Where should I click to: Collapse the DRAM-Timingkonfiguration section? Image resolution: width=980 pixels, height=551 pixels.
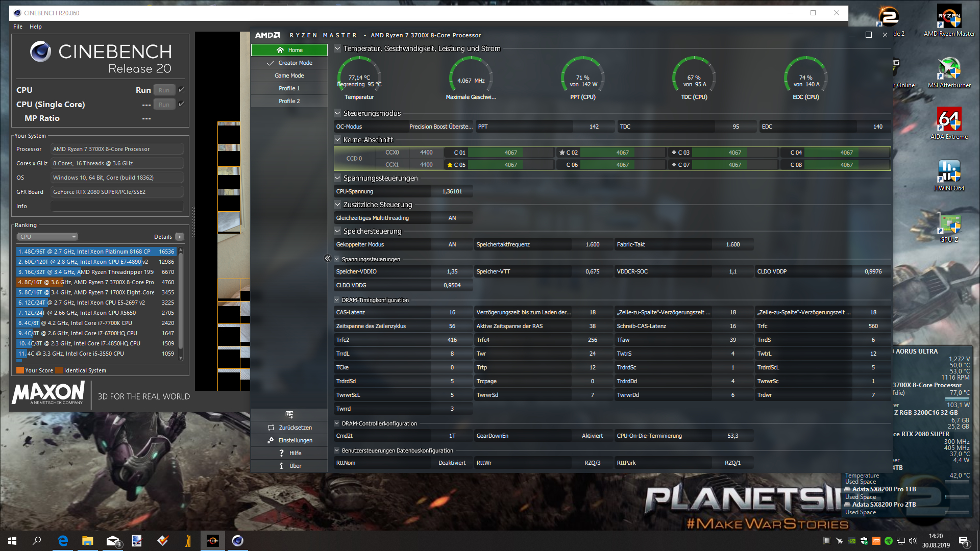coord(337,300)
